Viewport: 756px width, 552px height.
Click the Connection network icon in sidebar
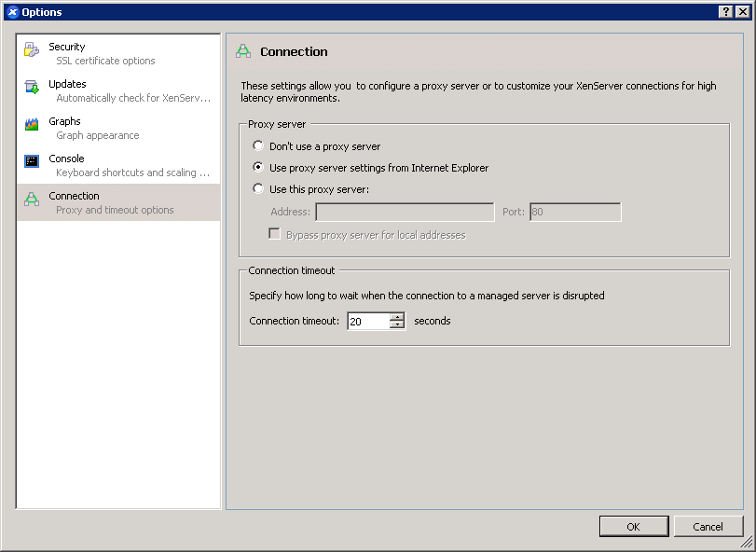pyautogui.click(x=32, y=200)
